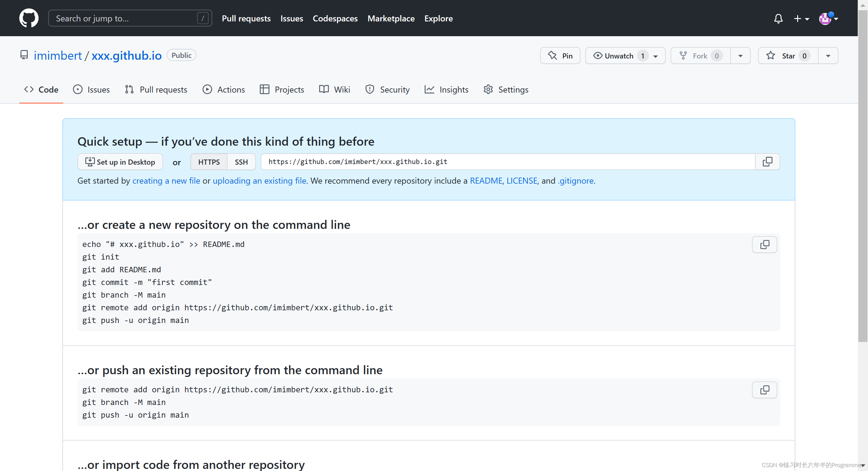This screenshot has width=868, height=471.
Task: Switch to the Actions tab
Action: [x=224, y=89]
